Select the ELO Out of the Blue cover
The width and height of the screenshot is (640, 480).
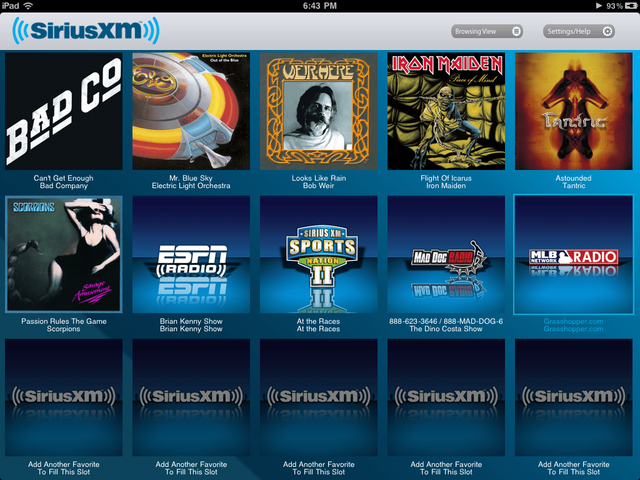coord(191,111)
